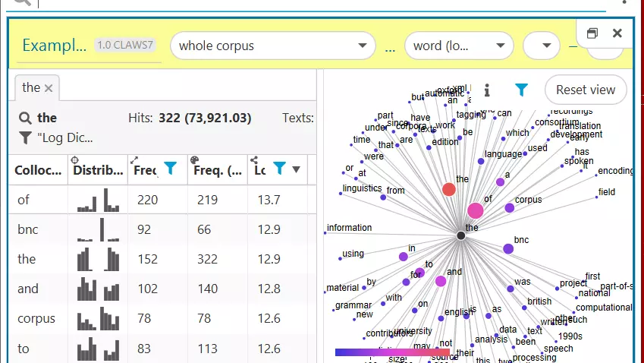The height and width of the screenshot is (363, 644).
Task: Click the 'in' node in graph
Action: tap(404, 257)
